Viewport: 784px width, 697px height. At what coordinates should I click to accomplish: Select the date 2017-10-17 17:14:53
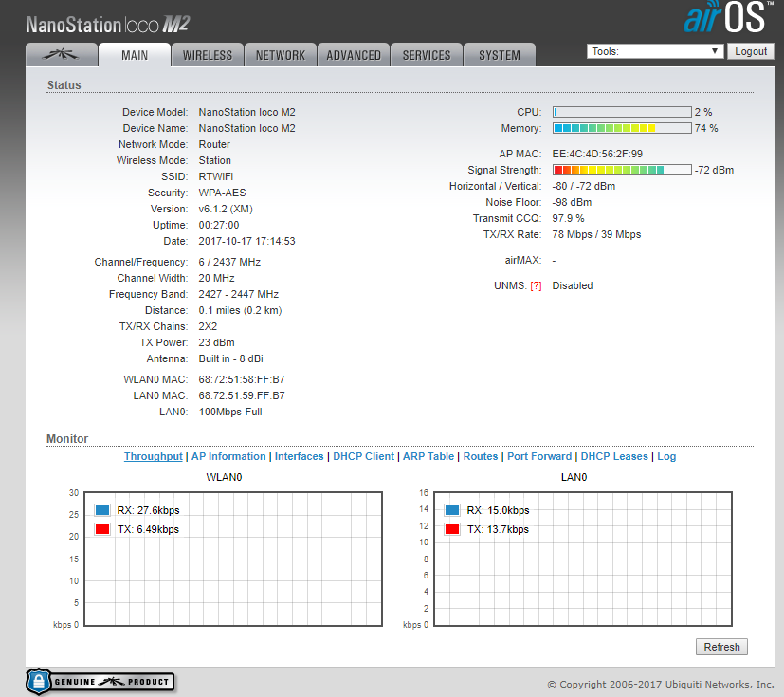tap(247, 241)
